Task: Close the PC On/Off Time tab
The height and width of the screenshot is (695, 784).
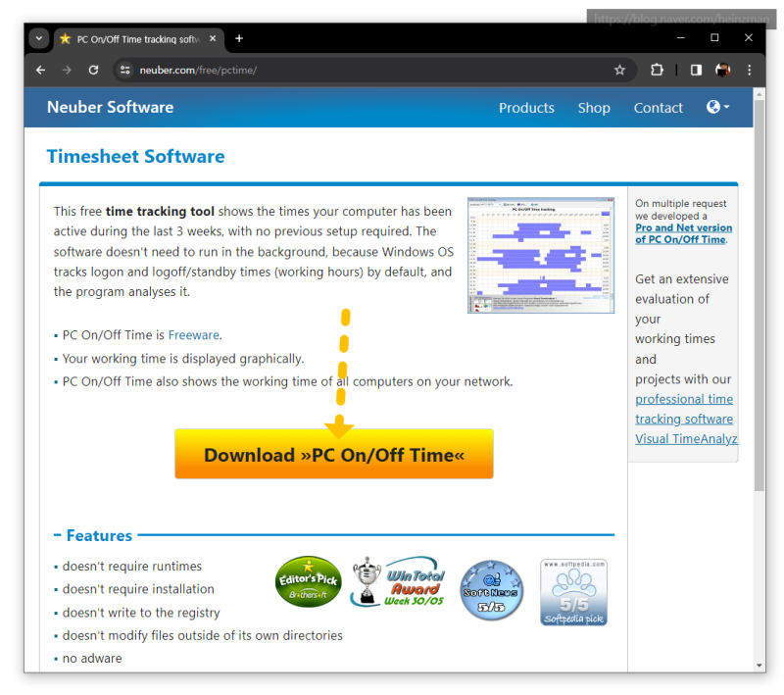Action: (x=213, y=38)
